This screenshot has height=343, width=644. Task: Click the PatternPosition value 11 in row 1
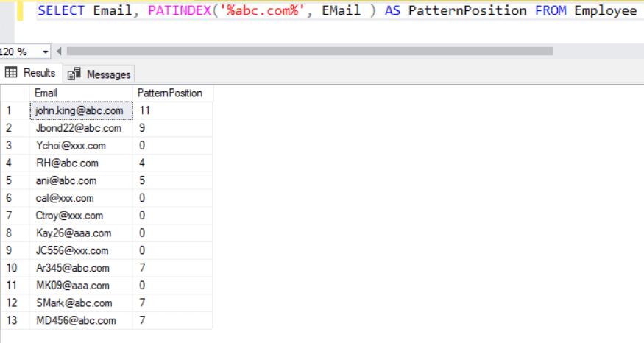tap(144, 110)
